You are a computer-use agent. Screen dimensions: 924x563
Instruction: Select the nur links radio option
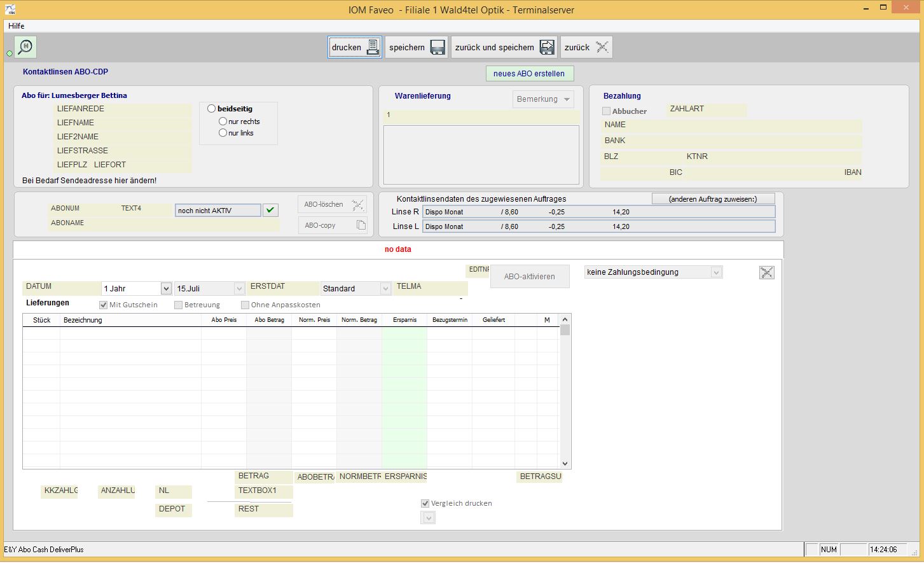223,133
